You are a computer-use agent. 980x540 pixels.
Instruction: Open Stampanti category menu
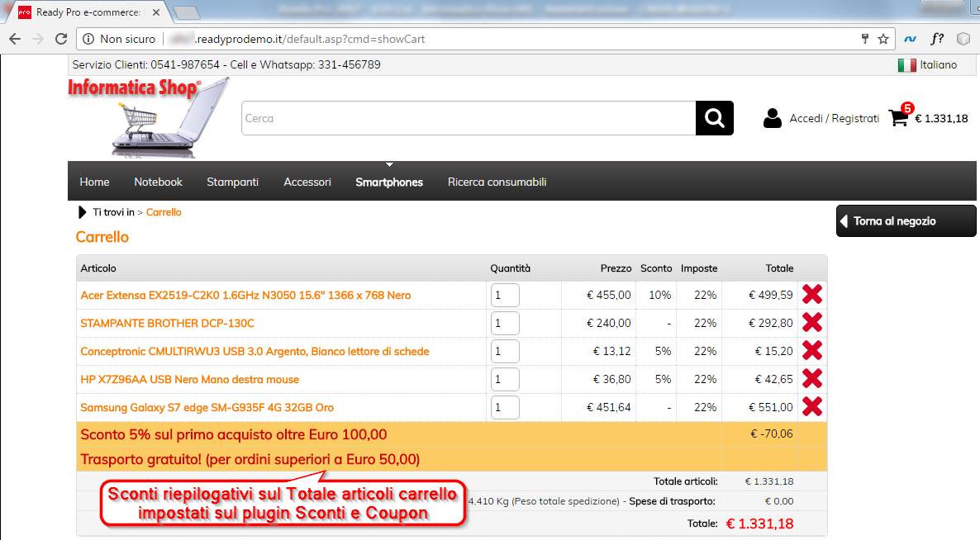pos(232,182)
